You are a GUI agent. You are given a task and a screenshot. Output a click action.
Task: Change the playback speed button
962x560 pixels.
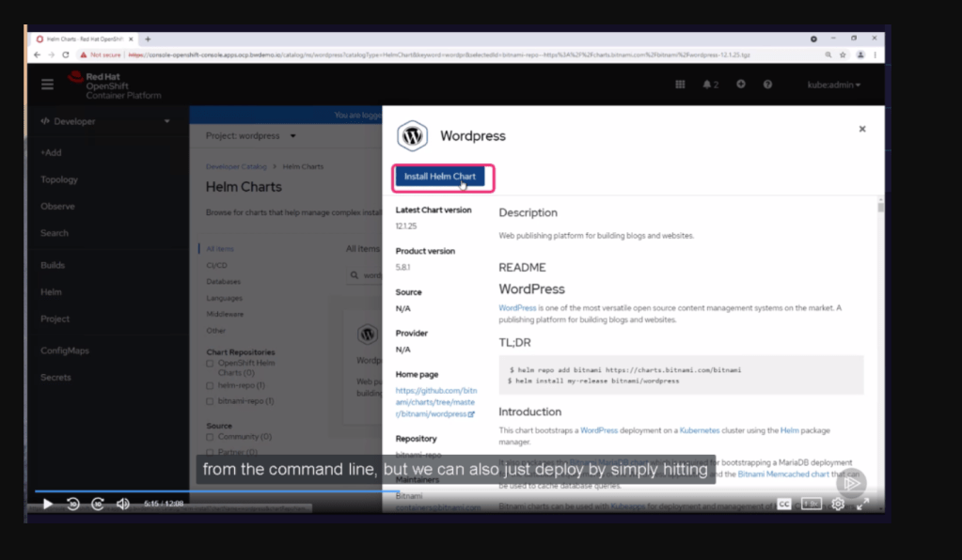click(x=812, y=504)
